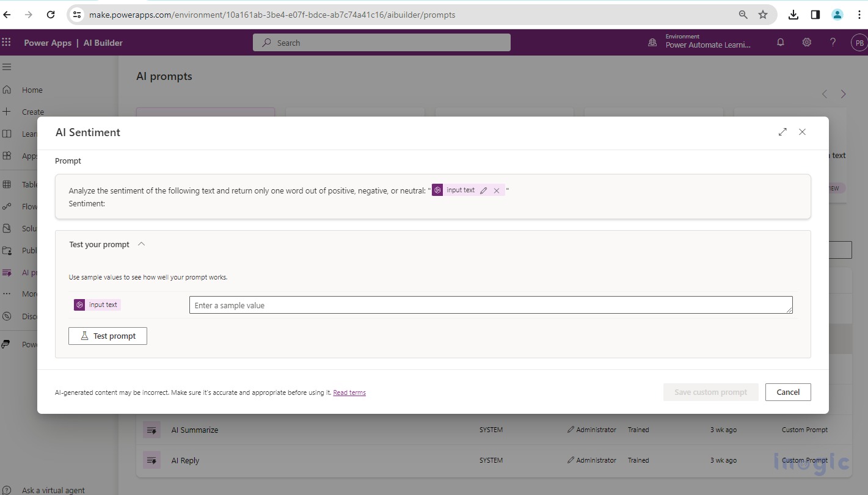This screenshot has width=868, height=495.
Task: Click Trained status of AI Summarize
Action: coord(638,430)
